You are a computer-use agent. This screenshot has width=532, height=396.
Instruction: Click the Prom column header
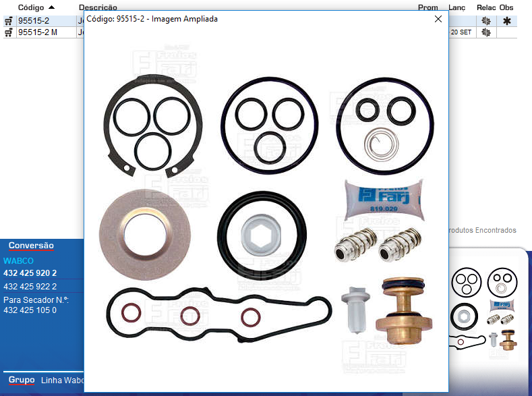[427, 7]
